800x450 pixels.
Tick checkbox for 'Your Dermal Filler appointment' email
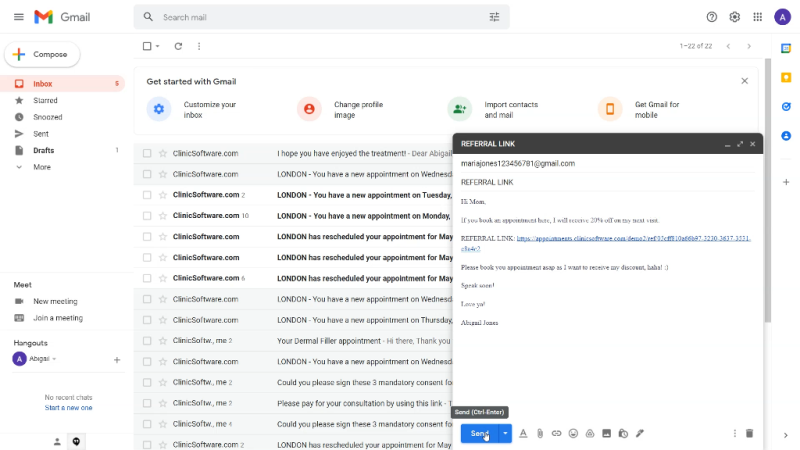point(147,340)
